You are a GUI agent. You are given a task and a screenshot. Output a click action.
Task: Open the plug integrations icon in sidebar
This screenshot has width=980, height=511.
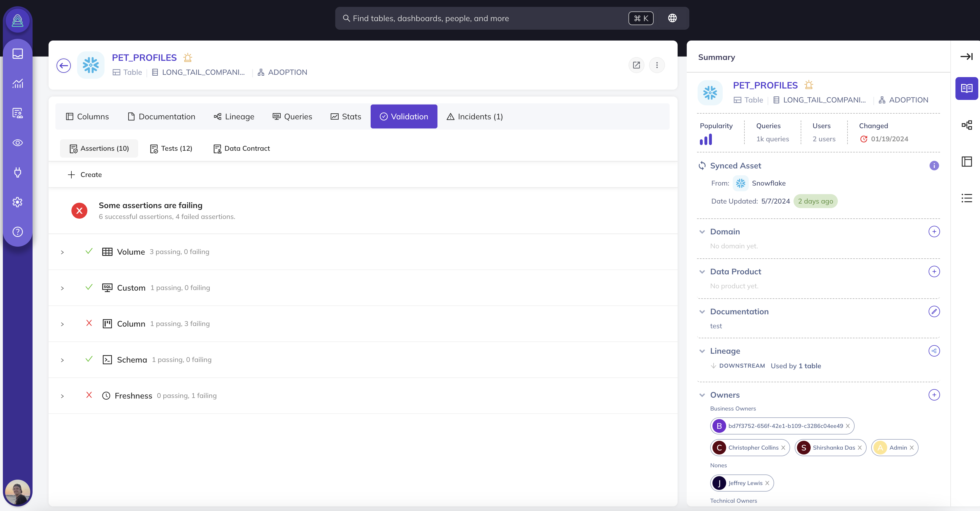[17, 172]
